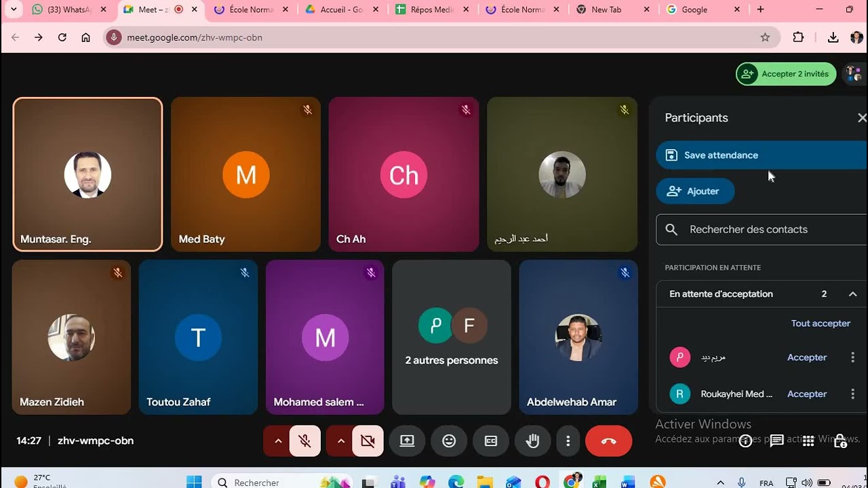Screen dimensions: 868x488
Task: Click the Accepter 2 invités button
Action: (x=786, y=74)
